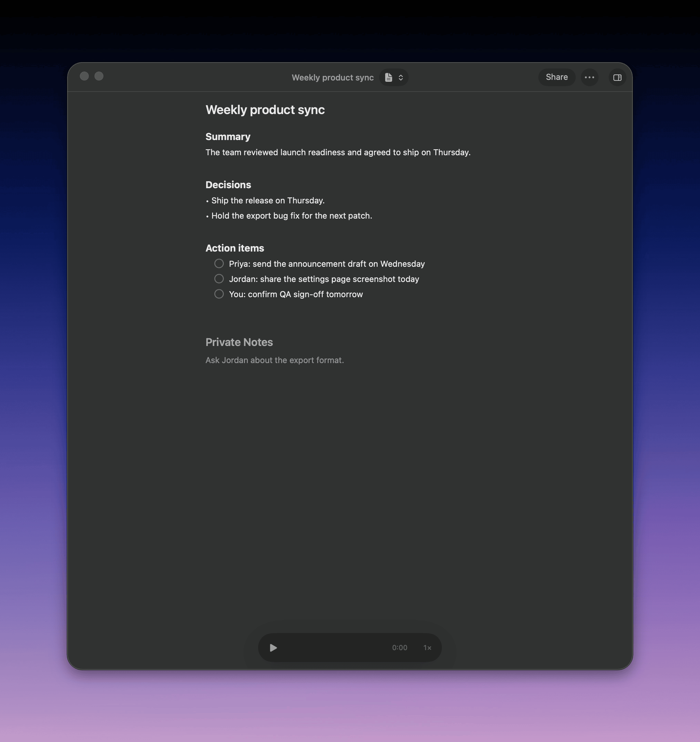Minimize the window with the second traffic-light button
The width and height of the screenshot is (700, 742).
pos(99,76)
